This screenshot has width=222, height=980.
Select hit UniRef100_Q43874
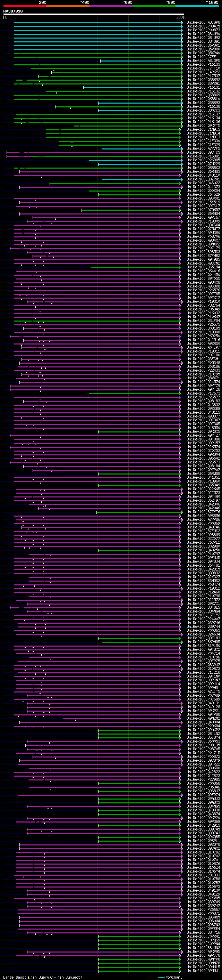tap(203, 814)
